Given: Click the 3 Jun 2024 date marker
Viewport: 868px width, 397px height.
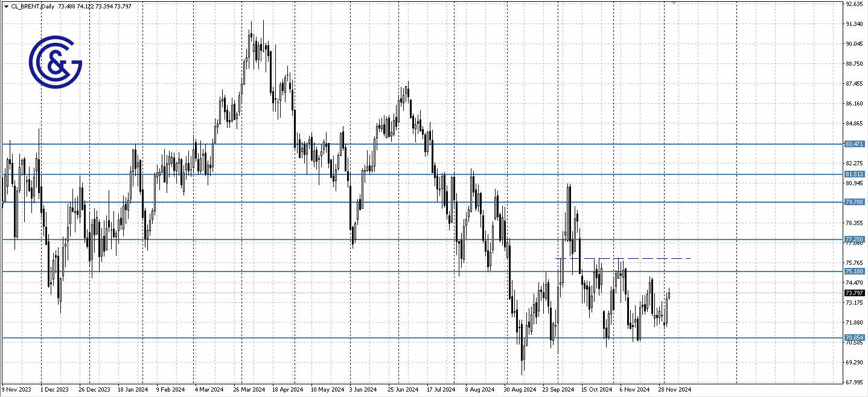Looking at the screenshot, I should 362,390.
